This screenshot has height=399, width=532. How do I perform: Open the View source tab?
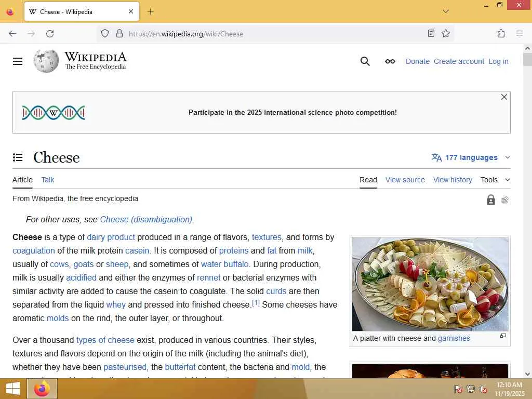405,180
